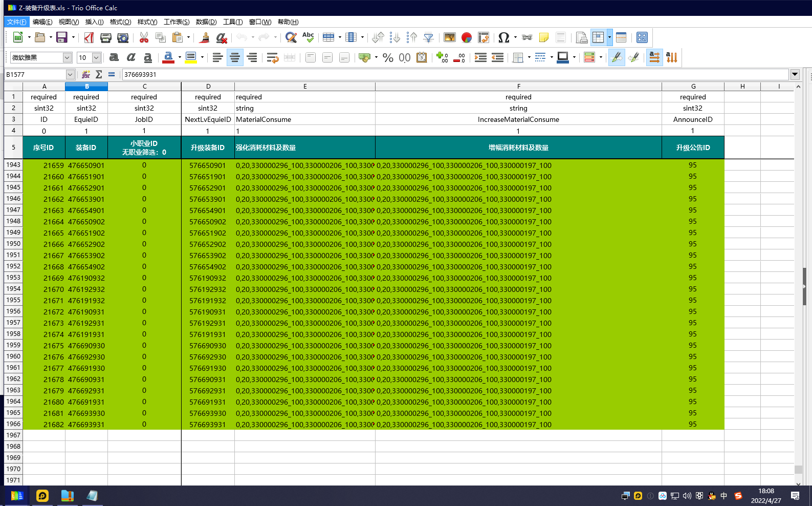
Task: Format cells as percent
Action: coord(388,57)
